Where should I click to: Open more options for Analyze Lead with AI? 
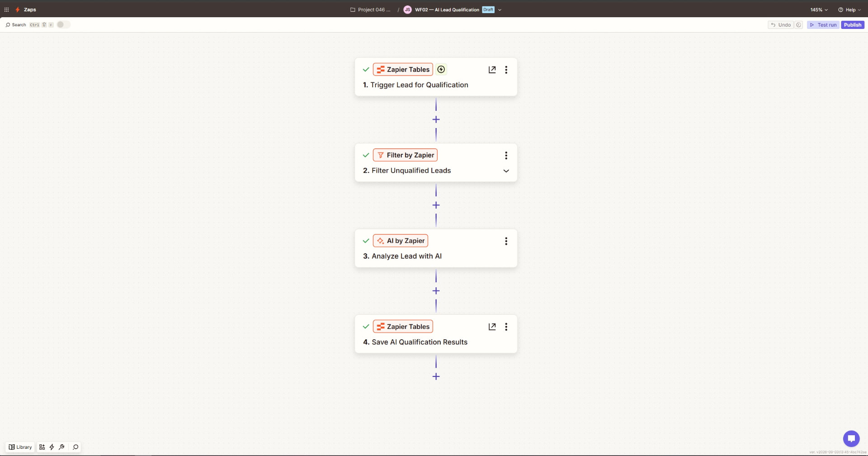tap(506, 241)
